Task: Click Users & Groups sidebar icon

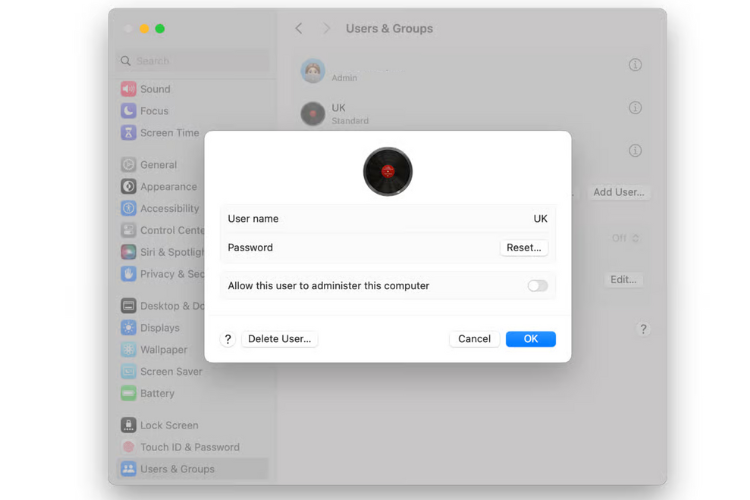Action: (x=128, y=469)
